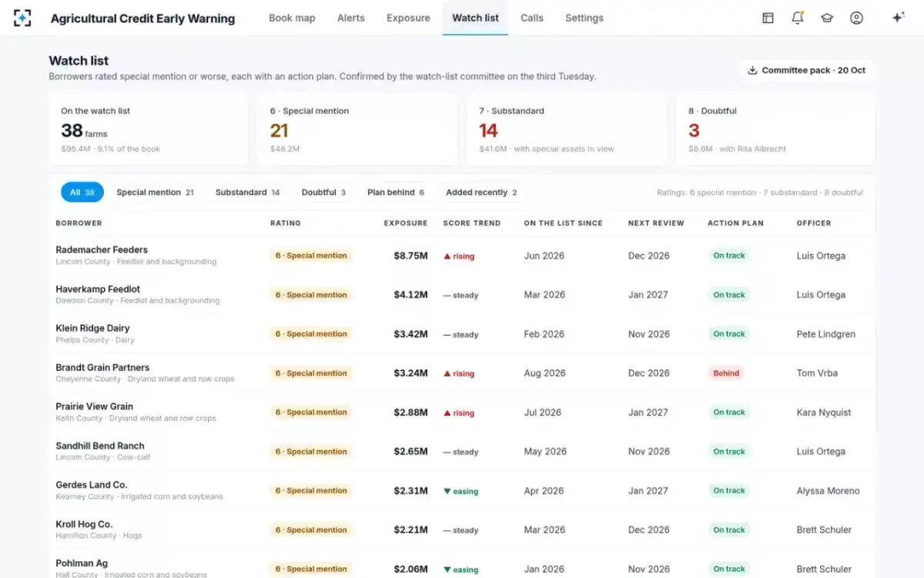Open borrower Sandhill Bend Ranch
Viewport: 924px width, 578px height.
pyautogui.click(x=100, y=445)
